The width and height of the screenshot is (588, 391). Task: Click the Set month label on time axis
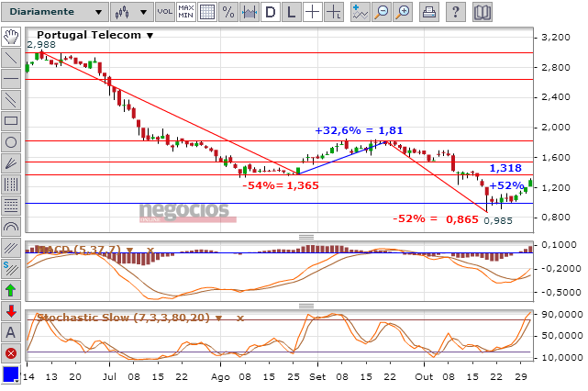click(317, 376)
